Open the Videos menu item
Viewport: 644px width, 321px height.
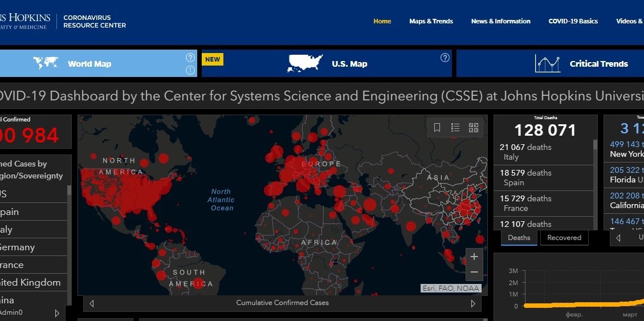(x=630, y=21)
